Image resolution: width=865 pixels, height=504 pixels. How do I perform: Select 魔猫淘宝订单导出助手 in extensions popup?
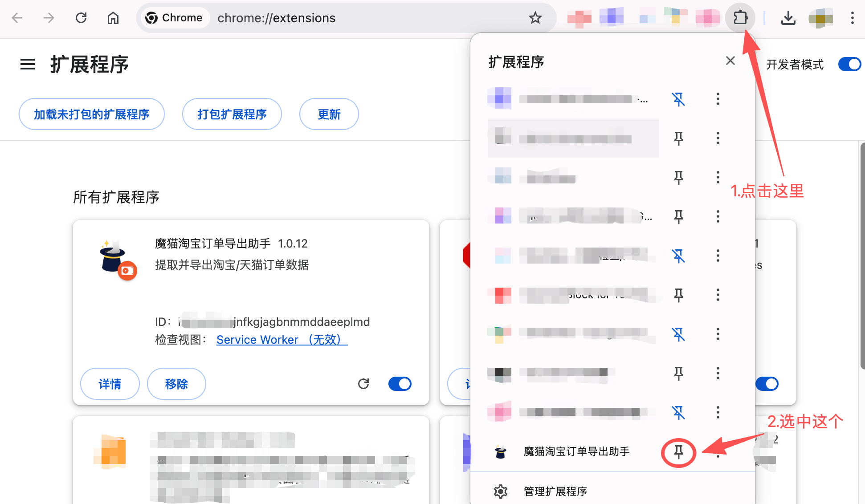pyautogui.click(x=576, y=451)
